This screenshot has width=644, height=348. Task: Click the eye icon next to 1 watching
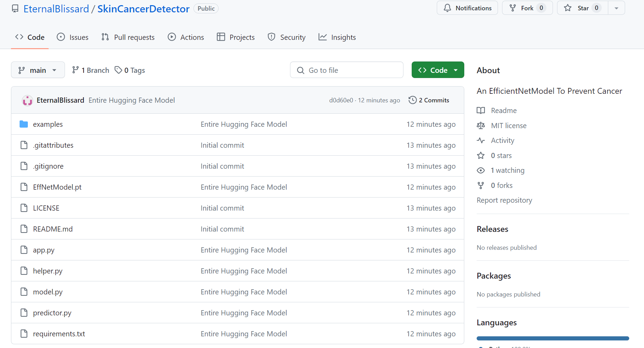point(481,170)
